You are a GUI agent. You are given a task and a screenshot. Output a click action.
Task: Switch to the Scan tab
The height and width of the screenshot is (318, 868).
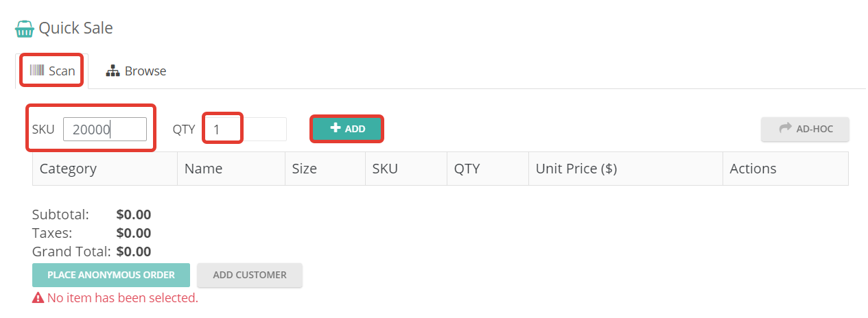tap(52, 71)
